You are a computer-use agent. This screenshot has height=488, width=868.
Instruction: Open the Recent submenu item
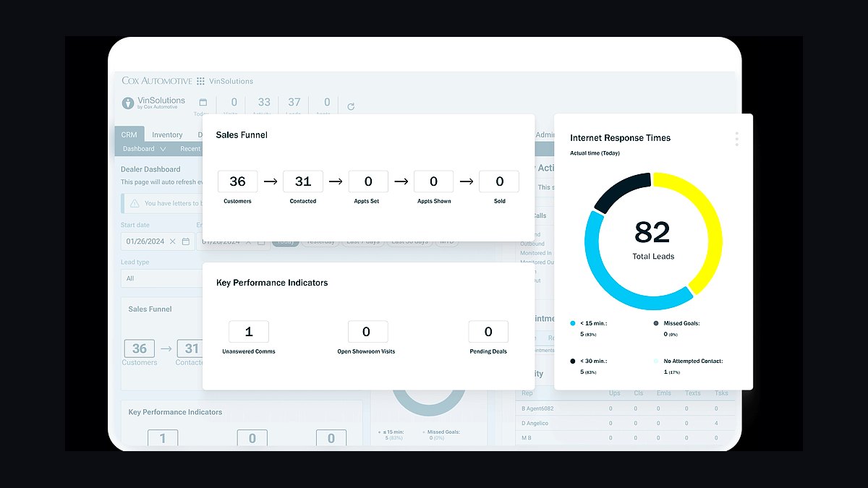click(x=190, y=149)
